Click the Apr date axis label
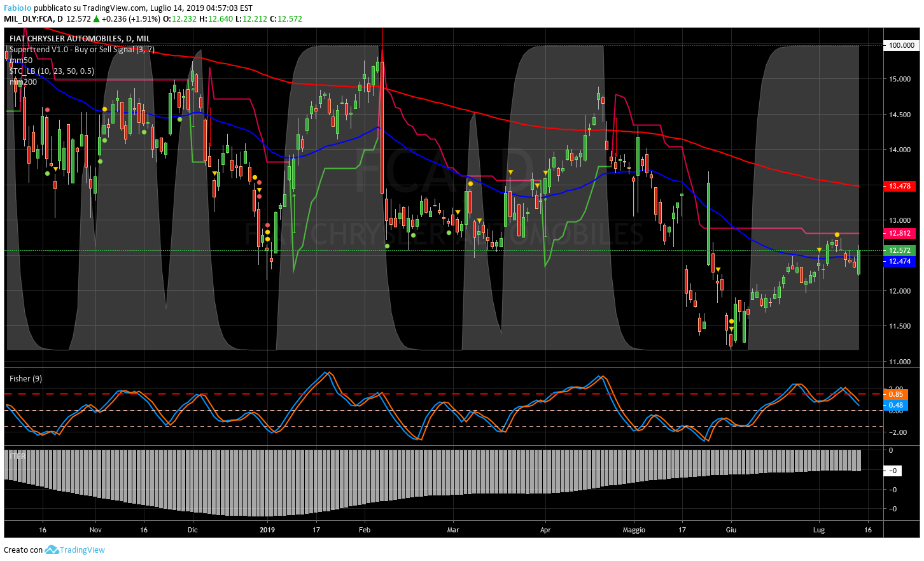 click(x=545, y=530)
